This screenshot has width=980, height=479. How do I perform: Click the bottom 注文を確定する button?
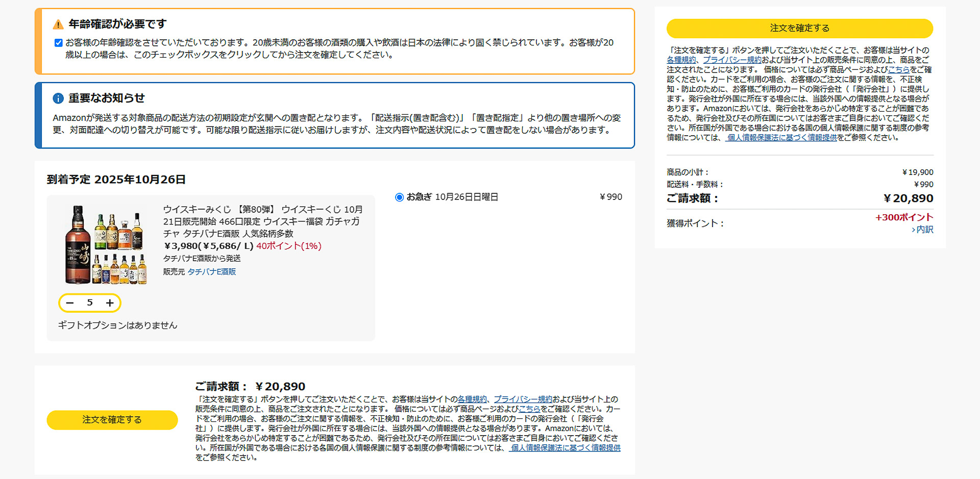[x=112, y=419]
